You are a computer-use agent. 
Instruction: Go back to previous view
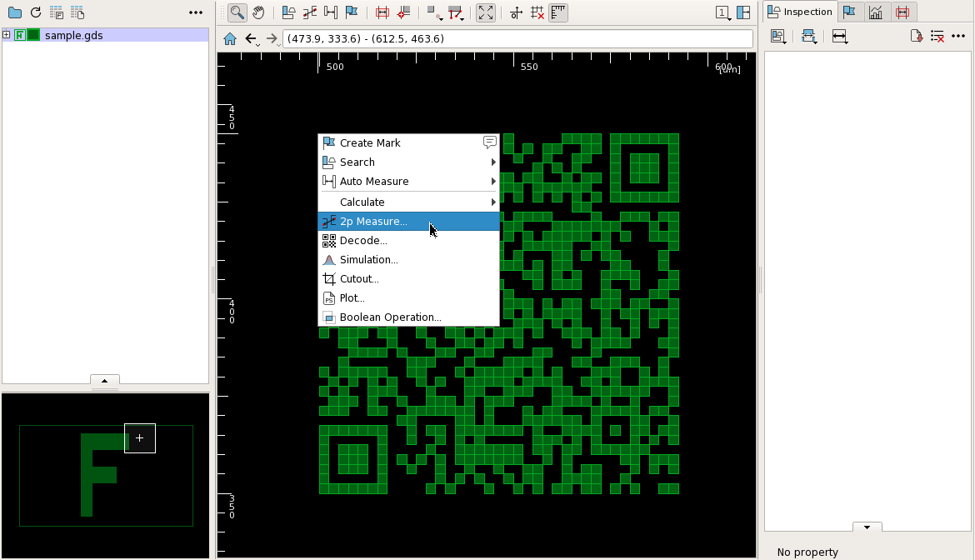coord(251,39)
